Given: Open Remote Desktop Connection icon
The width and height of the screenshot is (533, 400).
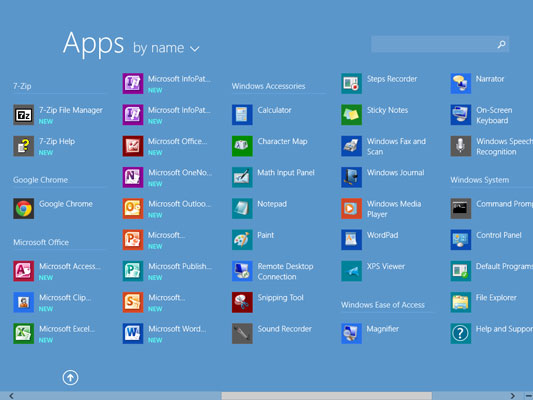Looking at the screenshot, I should coord(242,271).
